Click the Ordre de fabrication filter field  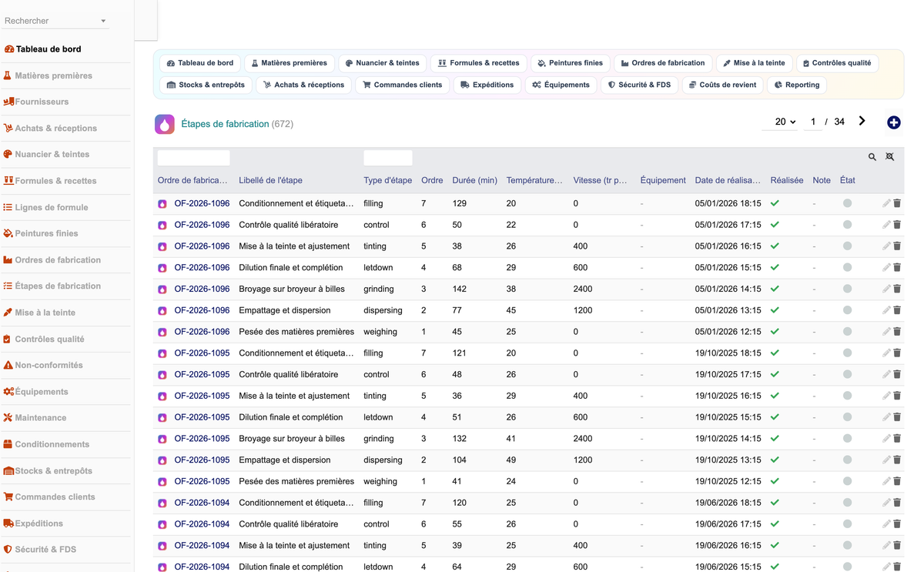(x=194, y=158)
